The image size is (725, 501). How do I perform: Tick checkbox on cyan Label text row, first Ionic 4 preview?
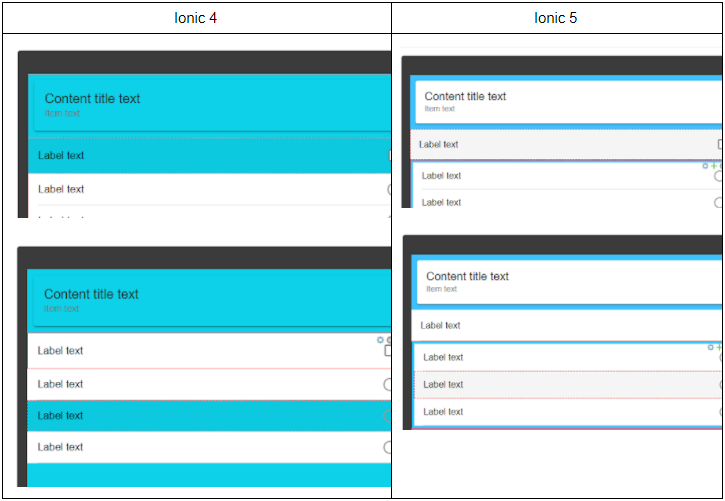click(x=390, y=155)
